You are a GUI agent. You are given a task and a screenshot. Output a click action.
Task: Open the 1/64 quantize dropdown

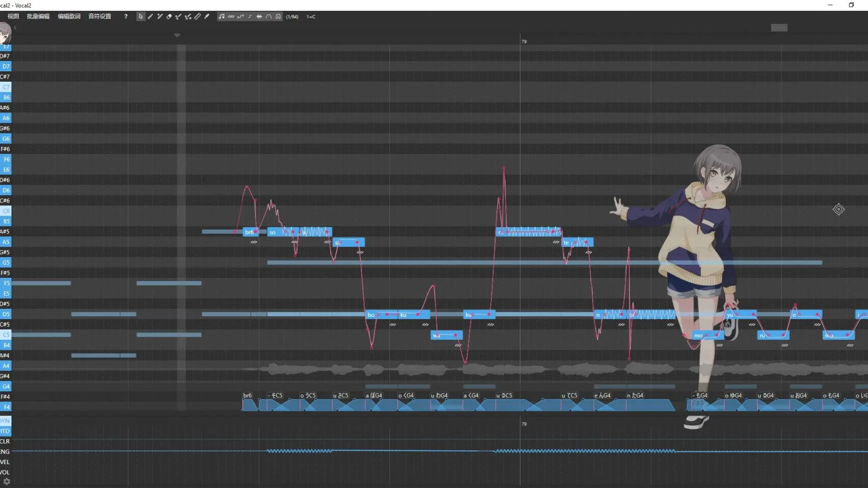pos(292,17)
